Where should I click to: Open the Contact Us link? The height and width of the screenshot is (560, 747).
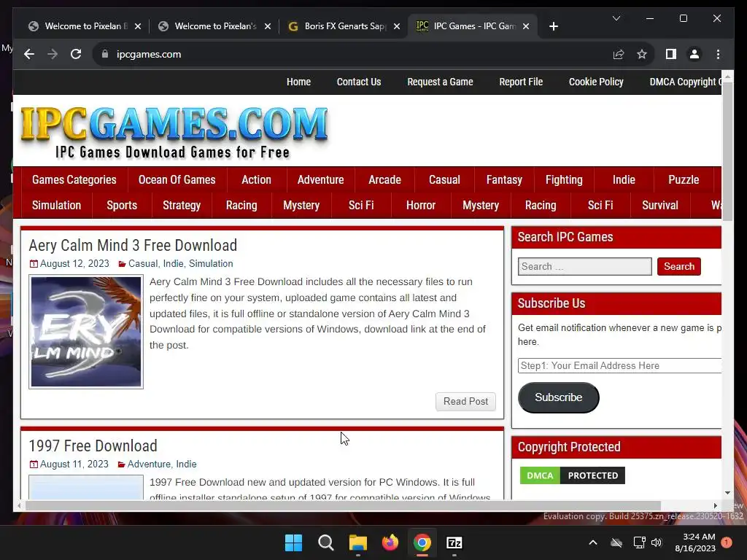tap(359, 82)
